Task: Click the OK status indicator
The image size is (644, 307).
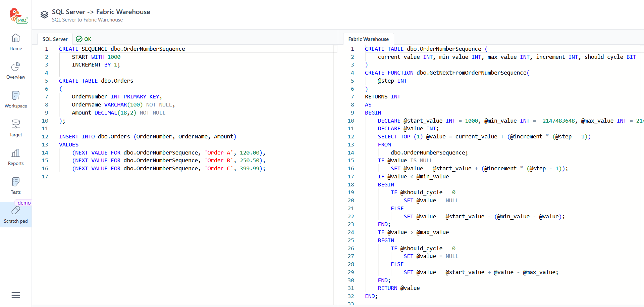Action: 84,39
